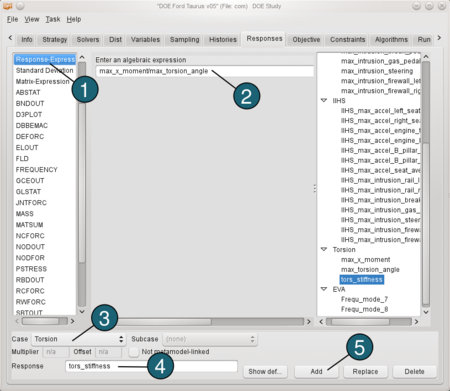Image resolution: width=450 pixels, height=391 pixels.
Task: Collapse the EVA tree group
Action: (x=324, y=289)
